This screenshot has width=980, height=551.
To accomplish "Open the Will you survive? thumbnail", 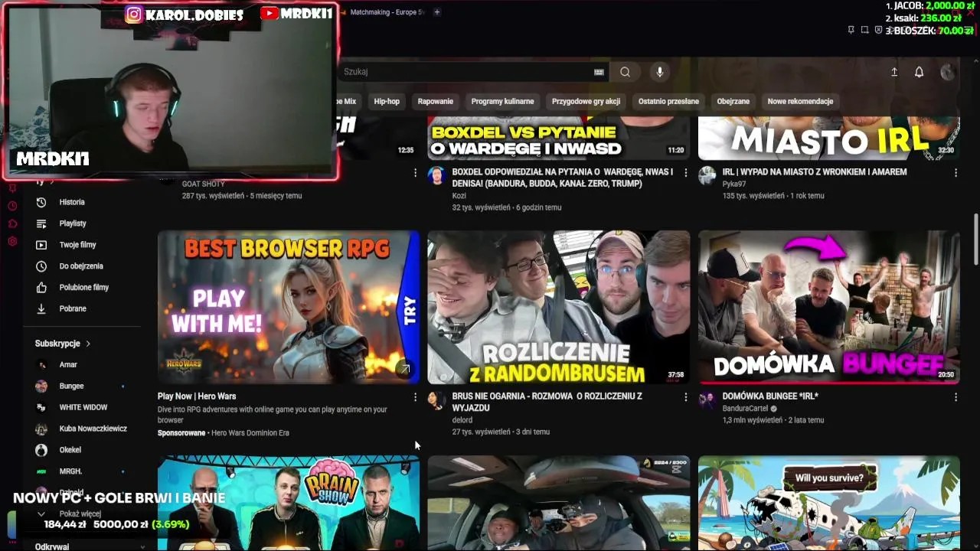I will (x=828, y=504).
